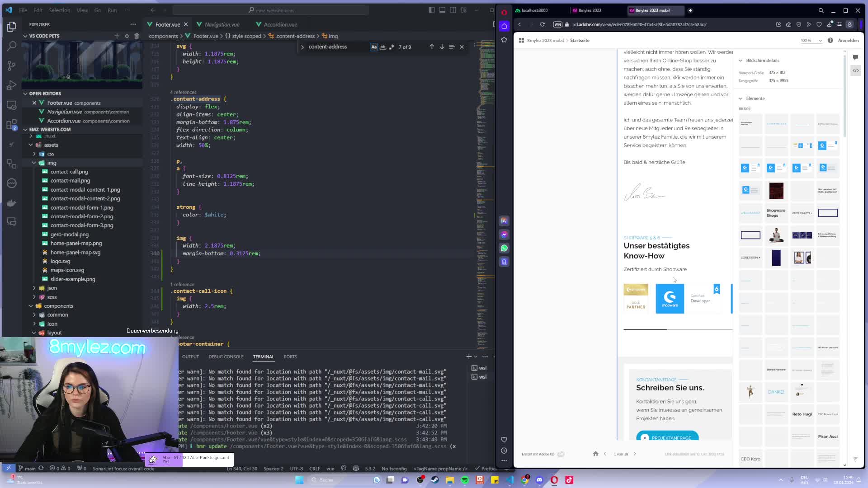This screenshot has height=488, width=868.
Task: Select DEBUG CONSOLE tab in bottom panel
Action: (226, 357)
